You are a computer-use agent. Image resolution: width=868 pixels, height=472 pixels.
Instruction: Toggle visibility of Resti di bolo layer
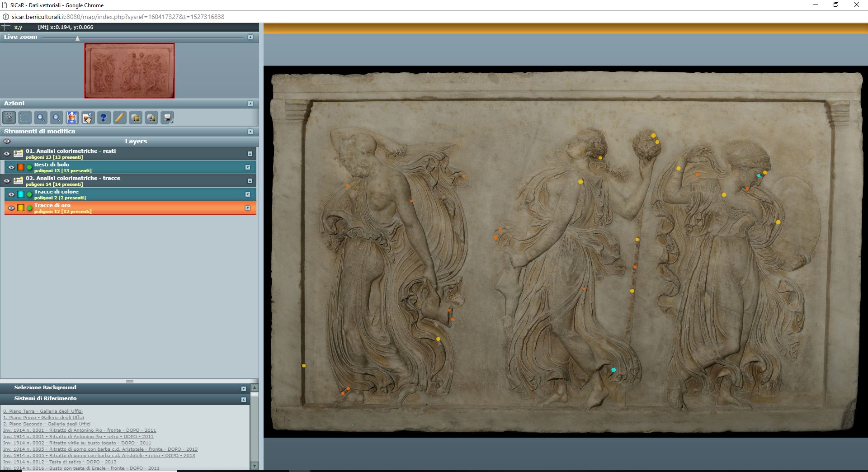click(x=11, y=167)
